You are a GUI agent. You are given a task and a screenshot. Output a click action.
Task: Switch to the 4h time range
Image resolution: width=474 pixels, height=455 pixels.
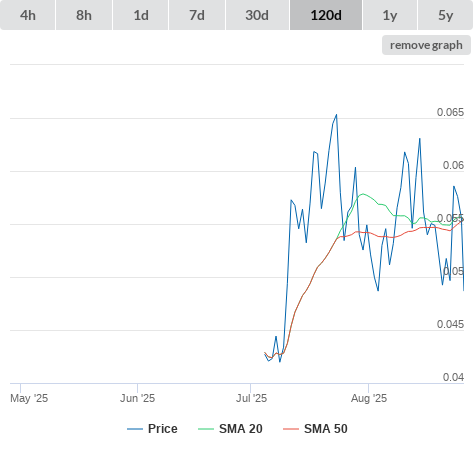click(x=28, y=15)
